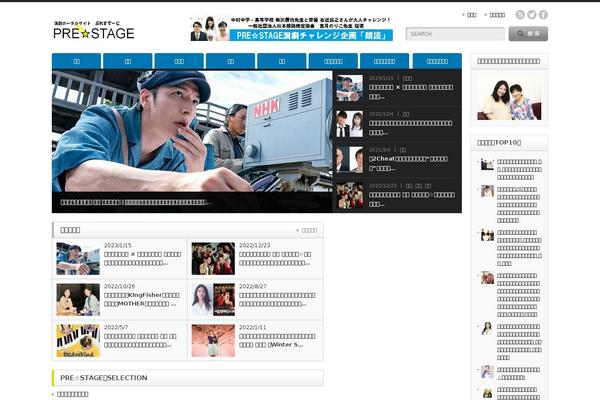Open the TOP10 ranking section header
Image resolution: width=600 pixels, height=400 pixels.
coord(509,142)
